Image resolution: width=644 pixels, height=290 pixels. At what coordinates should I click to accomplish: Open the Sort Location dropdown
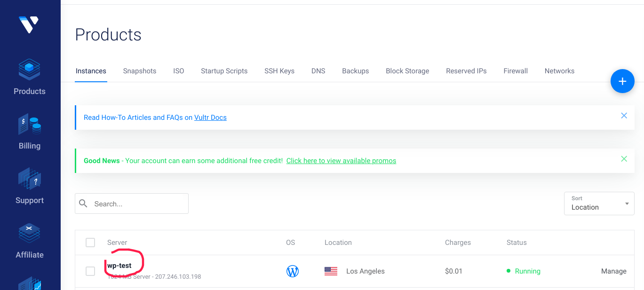click(x=599, y=204)
